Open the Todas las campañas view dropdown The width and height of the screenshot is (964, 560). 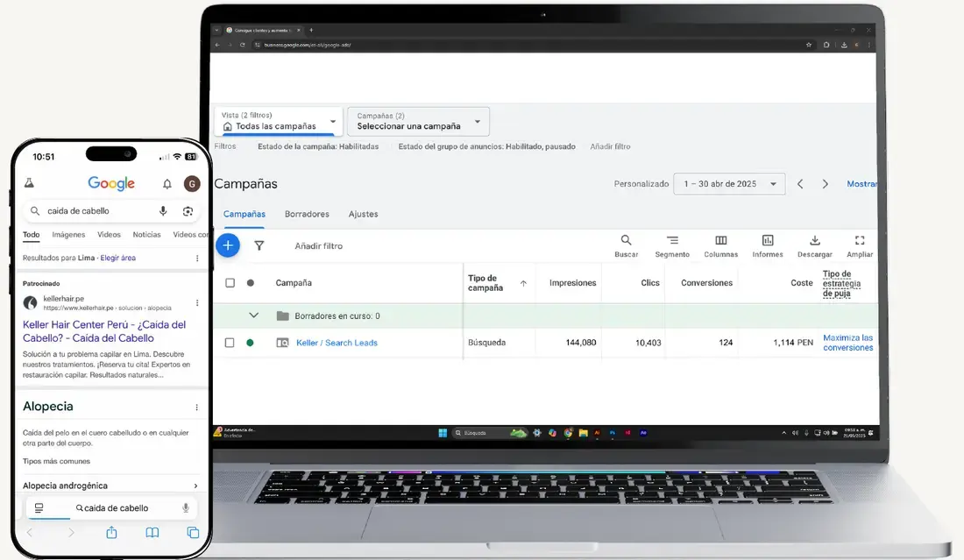[x=279, y=121]
